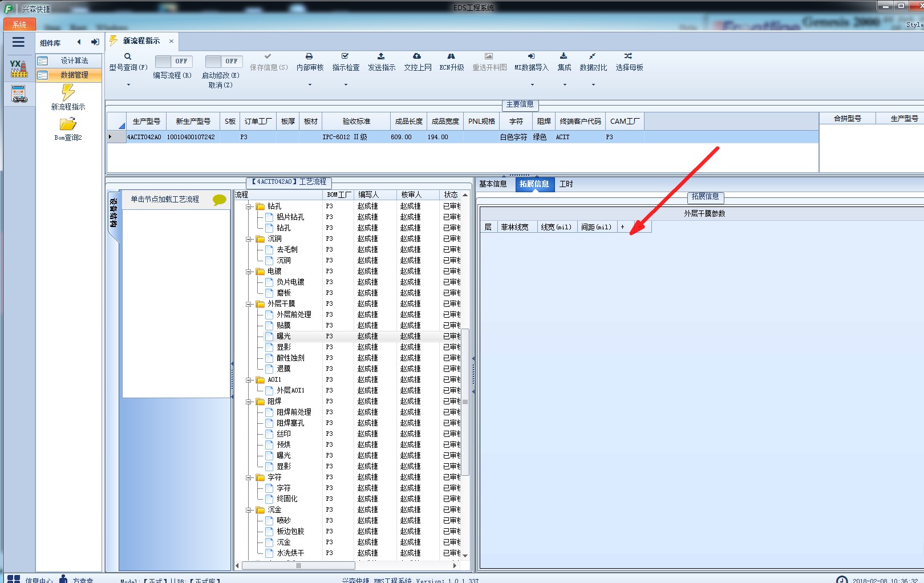Open dropdown arrow under 数据对比

pyautogui.click(x=593, y=85)
